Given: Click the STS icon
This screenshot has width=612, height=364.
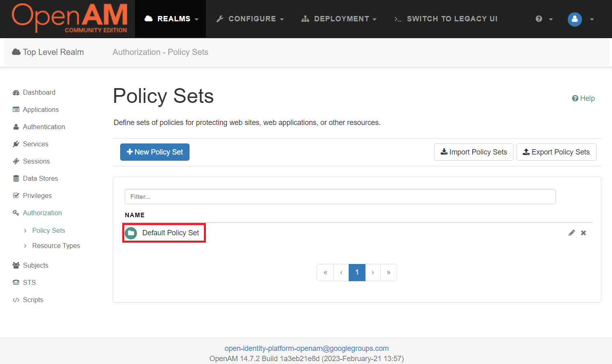Looking at the screenshot, I should tap(16, 282).
